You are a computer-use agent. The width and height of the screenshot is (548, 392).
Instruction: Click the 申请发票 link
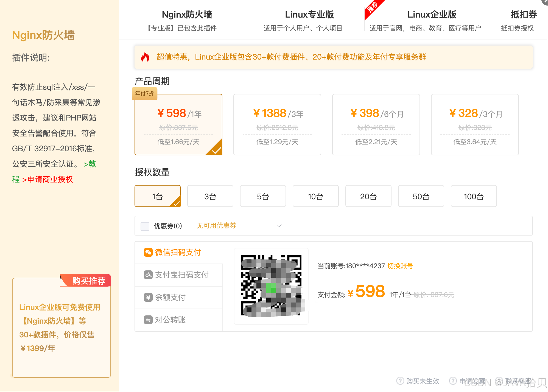pyautogui.click(x=472, y=381)
